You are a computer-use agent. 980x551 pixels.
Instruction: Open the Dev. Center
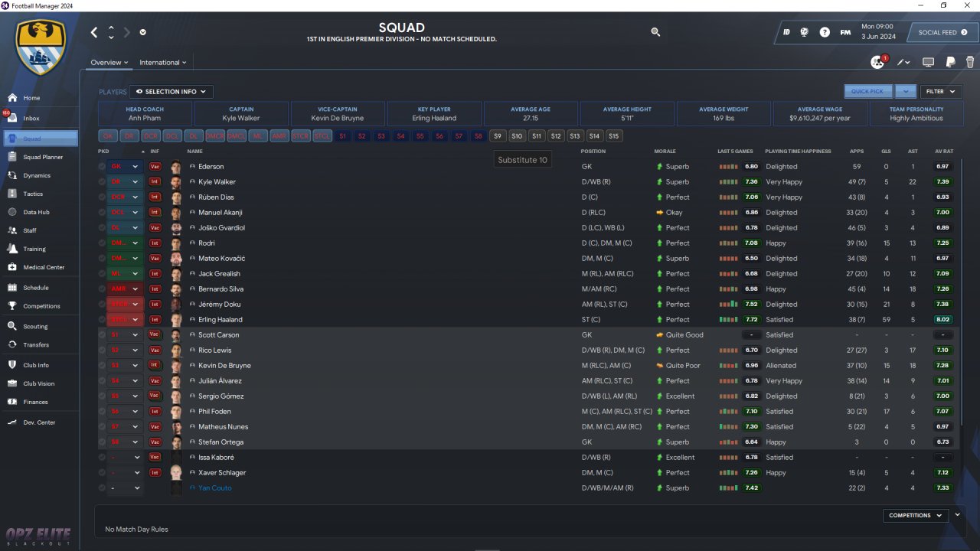tap(40, 422)
